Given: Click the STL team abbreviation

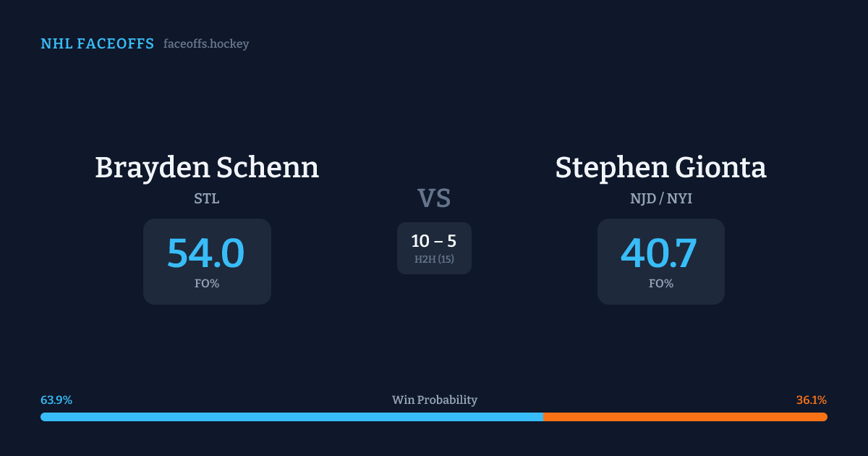Looking at the screenshot, I should (x=207, y=199).
